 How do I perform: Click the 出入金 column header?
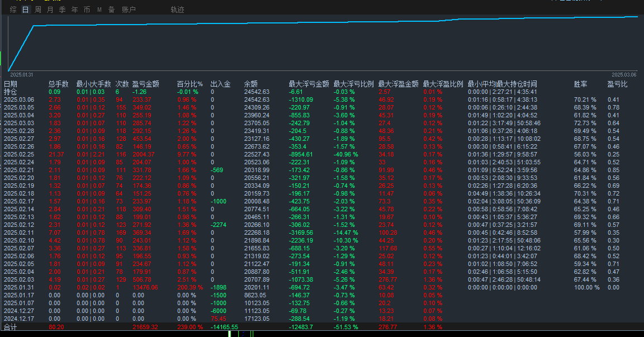(x=221, y=84)
